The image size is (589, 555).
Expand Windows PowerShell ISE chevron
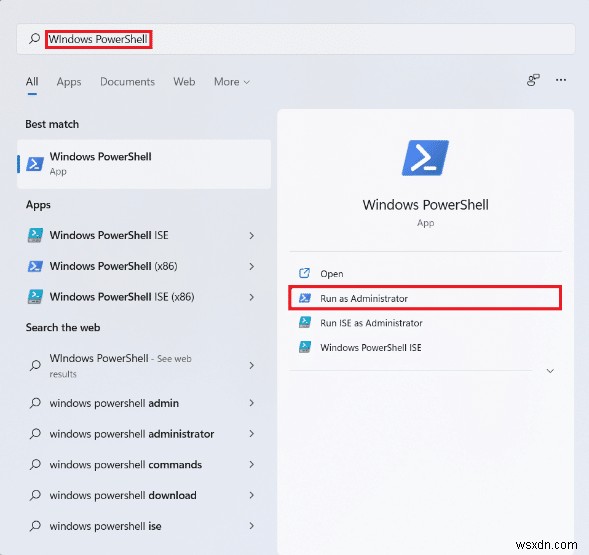tap(251, 236)
